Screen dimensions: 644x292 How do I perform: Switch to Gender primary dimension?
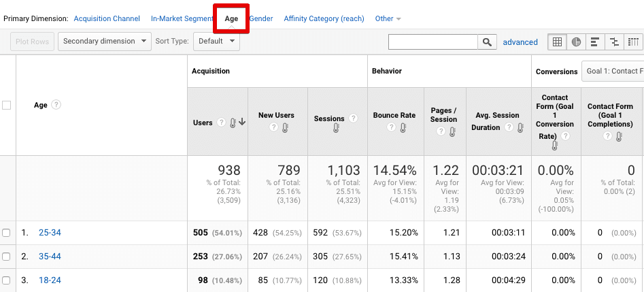[261, 18]
